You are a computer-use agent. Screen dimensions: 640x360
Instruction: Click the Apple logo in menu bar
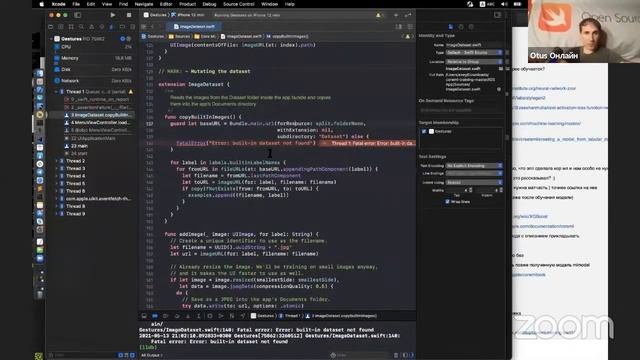41,4
